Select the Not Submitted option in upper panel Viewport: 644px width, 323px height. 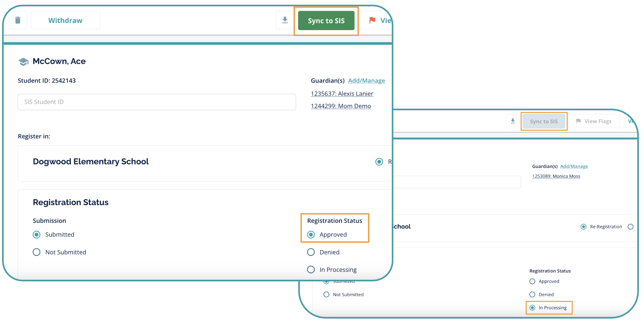point(37,252)
